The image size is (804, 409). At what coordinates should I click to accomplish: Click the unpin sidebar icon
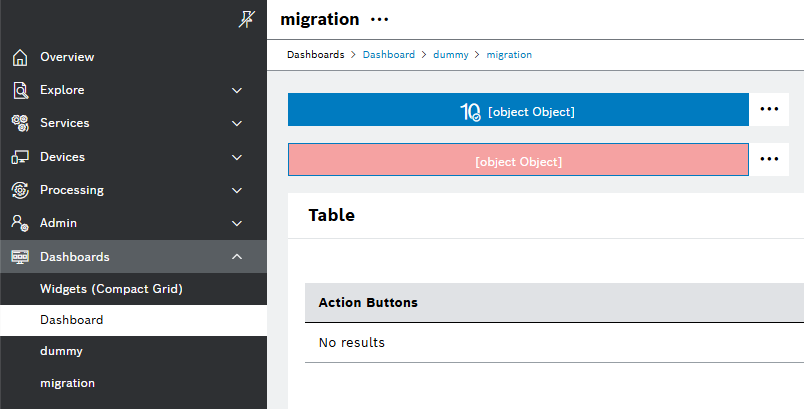pos(246,19)
